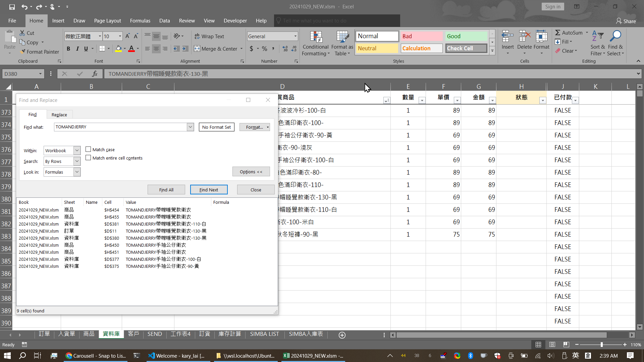The height and width of the screenshot is (362, 644).
Task: Open the Look in Formulas dropdown
Action: (x=77, y=172)
